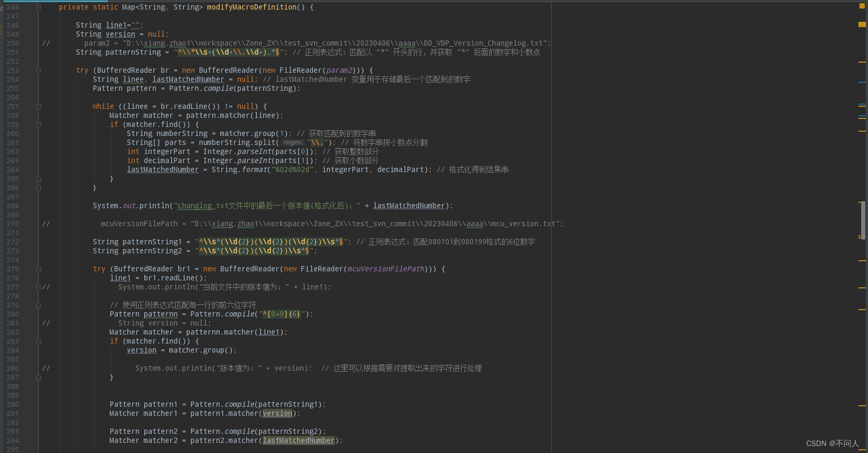
Task: Click the italic mcuVersionFilePath argument on line 275
Action: (x=386, y=269)
